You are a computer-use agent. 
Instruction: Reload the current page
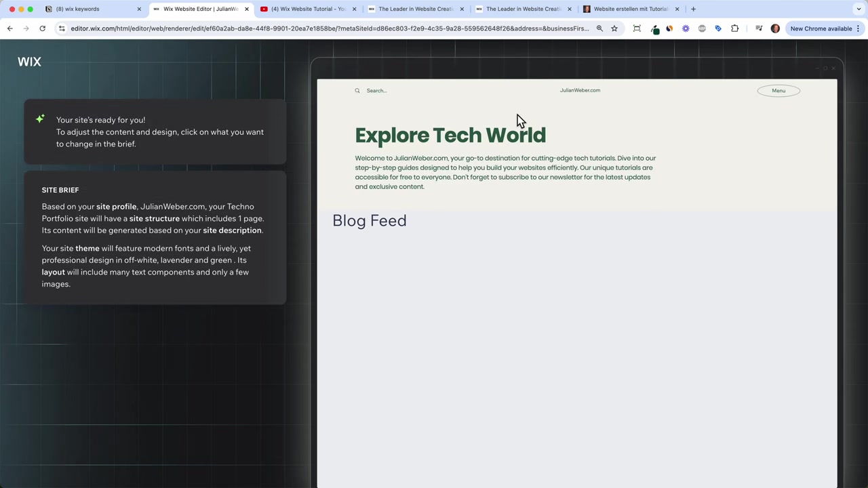click(42, 28)
